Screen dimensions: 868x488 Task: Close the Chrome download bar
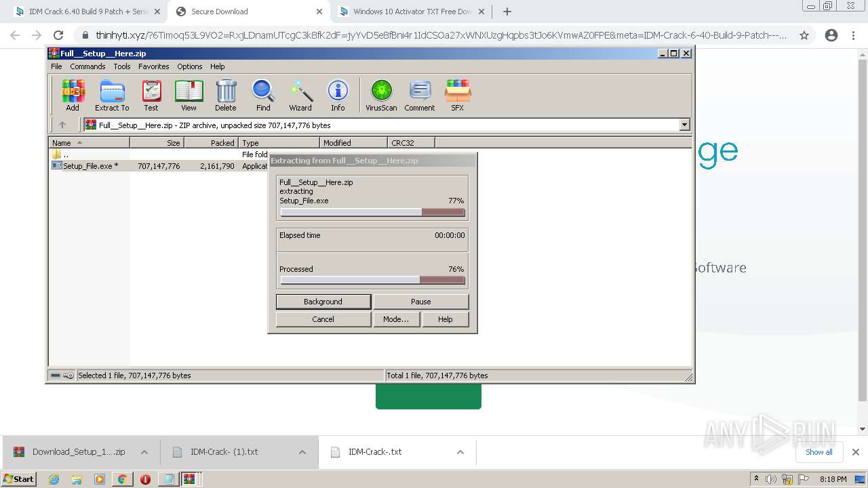click(856, 452)
